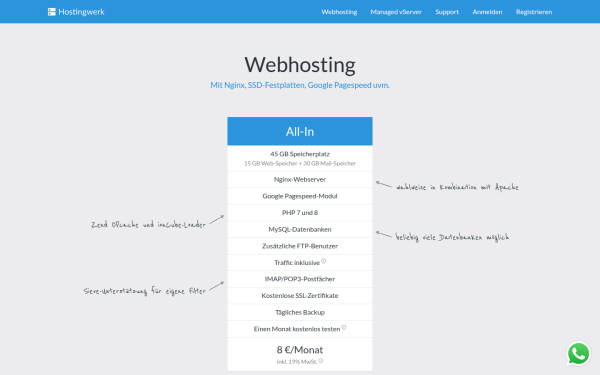The image size is (600, 375).
Task: Click the inkl. 19% MwSt. note
Action: tap(297, 362)
